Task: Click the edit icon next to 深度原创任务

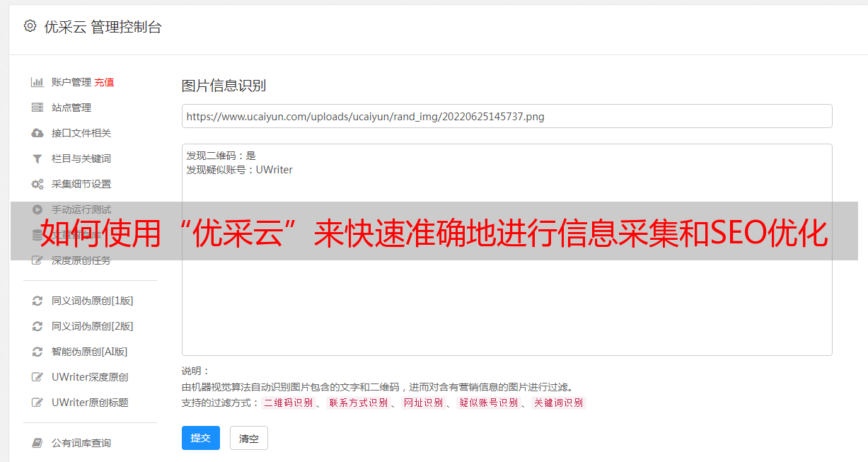Action: click(37, 260)
